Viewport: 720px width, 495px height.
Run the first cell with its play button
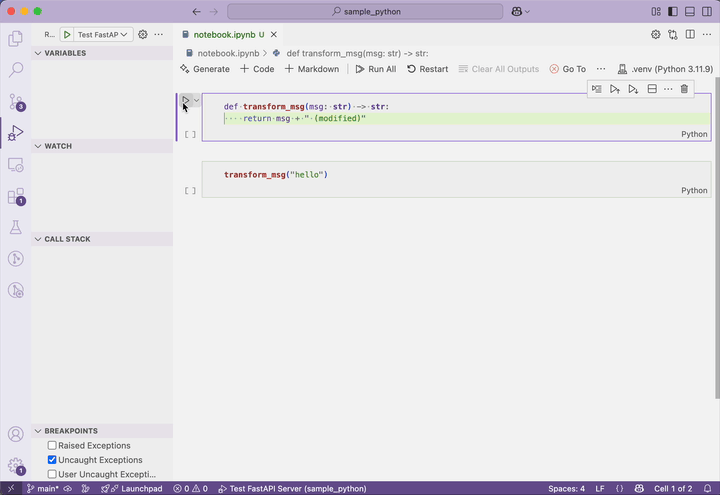tap(186, 100)
